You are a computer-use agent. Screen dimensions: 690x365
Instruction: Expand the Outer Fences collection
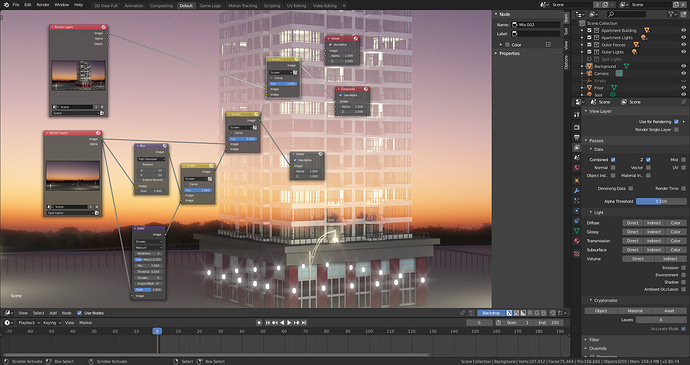(582, 45)
